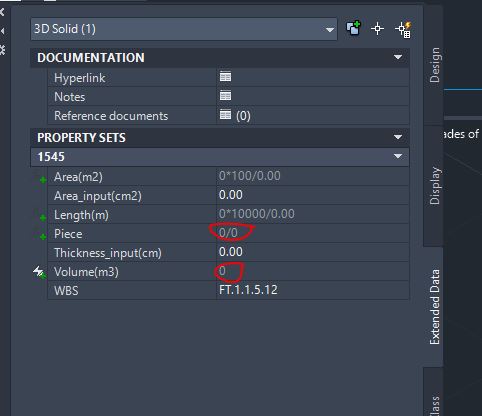482x416 pixels.
Task: Switch to the Design tab
Action: tap(434, 65)
